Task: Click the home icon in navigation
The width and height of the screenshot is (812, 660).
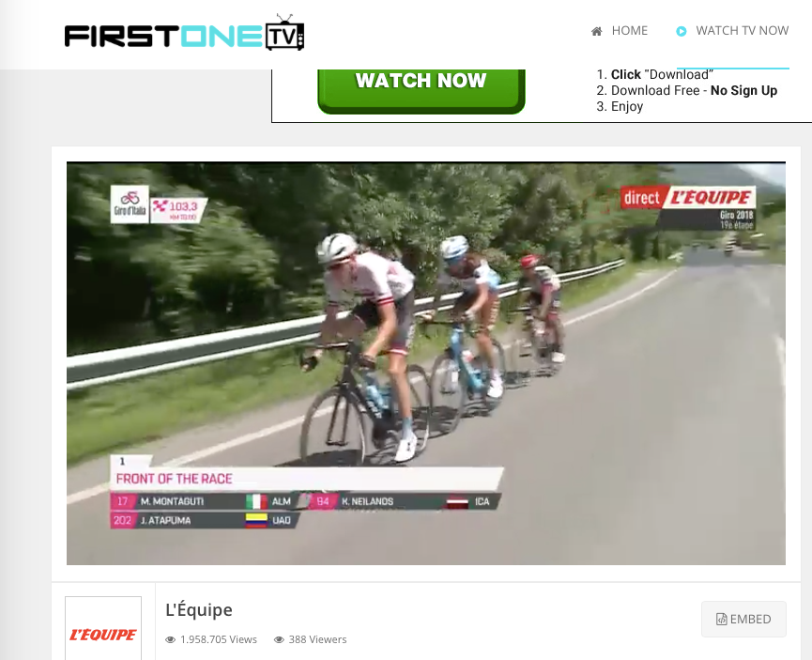Action: tap(597, 31)
